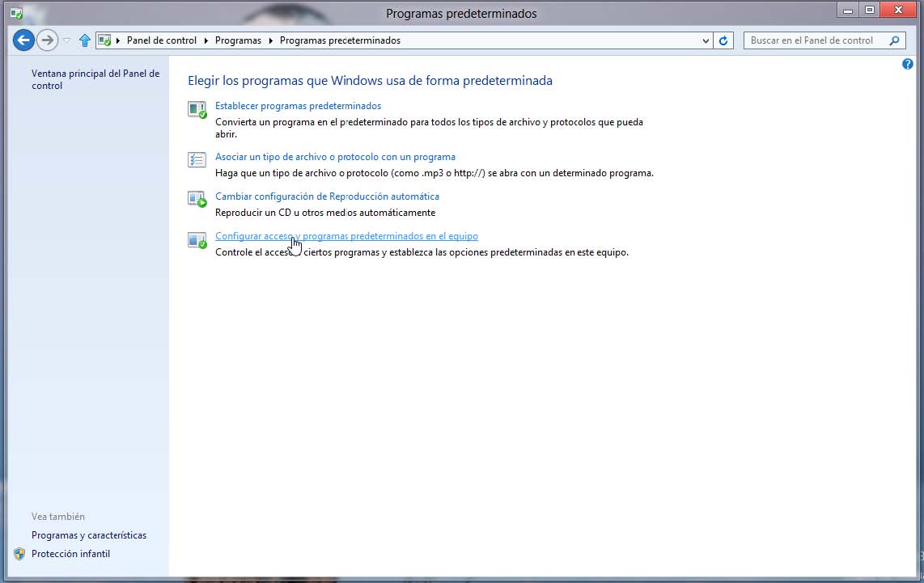
Task: Click the file-association list icon
Action: [x=197, y=159]
